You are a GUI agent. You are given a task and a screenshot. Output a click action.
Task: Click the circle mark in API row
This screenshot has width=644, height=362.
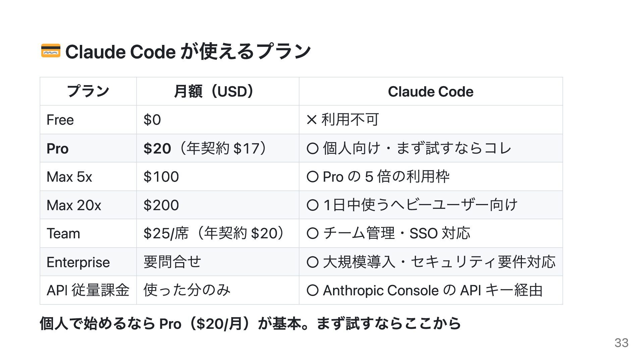(312, 290)
